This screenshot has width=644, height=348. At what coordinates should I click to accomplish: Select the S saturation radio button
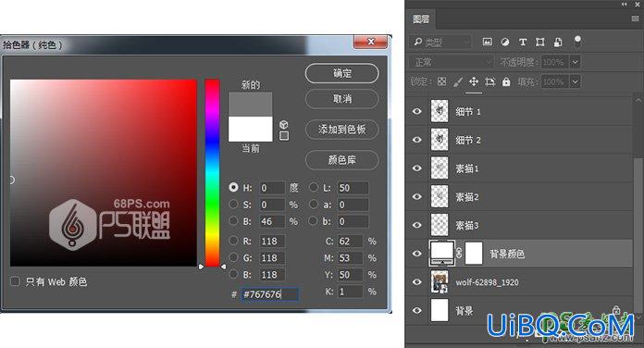[x=233, y=205]
